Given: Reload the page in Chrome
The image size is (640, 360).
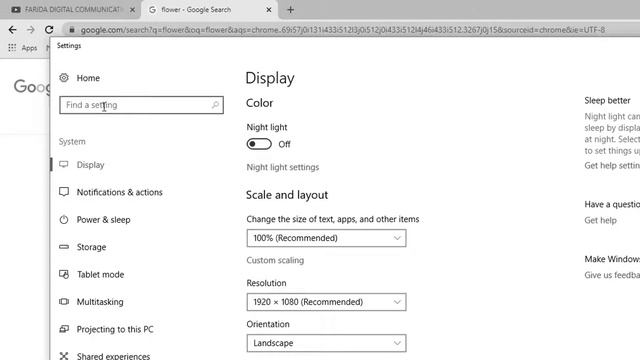Looking at the screenshot, I should point(49,30).
